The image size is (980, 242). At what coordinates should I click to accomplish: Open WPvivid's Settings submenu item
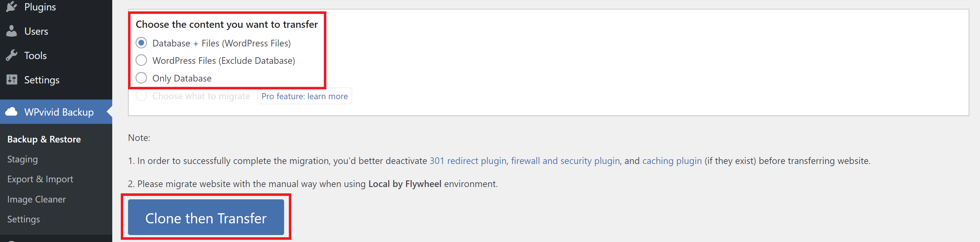click(24, 219)
